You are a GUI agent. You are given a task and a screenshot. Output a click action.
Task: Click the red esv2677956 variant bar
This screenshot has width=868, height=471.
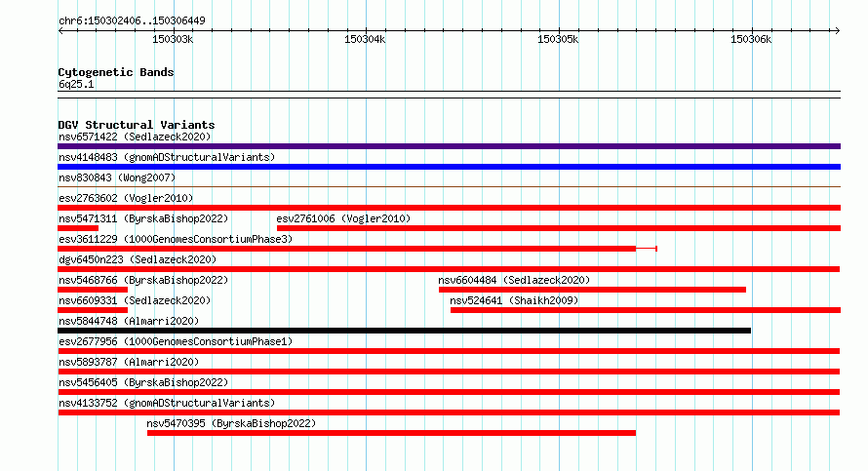pyautogui.click(x=449, y=351)
